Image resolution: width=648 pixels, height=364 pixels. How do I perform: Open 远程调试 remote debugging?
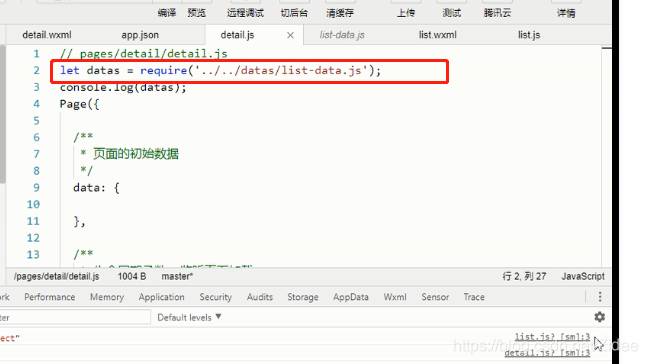pyautogui.click(x=245, y=13)
